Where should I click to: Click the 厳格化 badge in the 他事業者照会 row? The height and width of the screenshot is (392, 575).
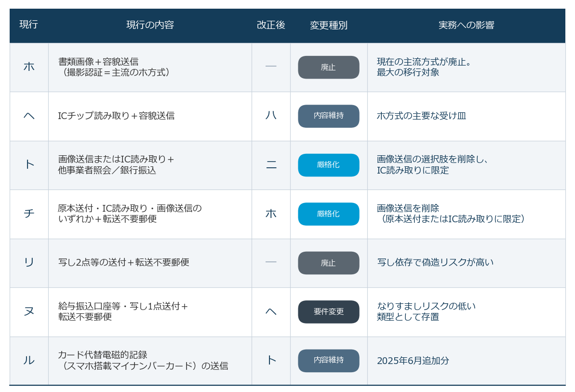click(329, 165)
